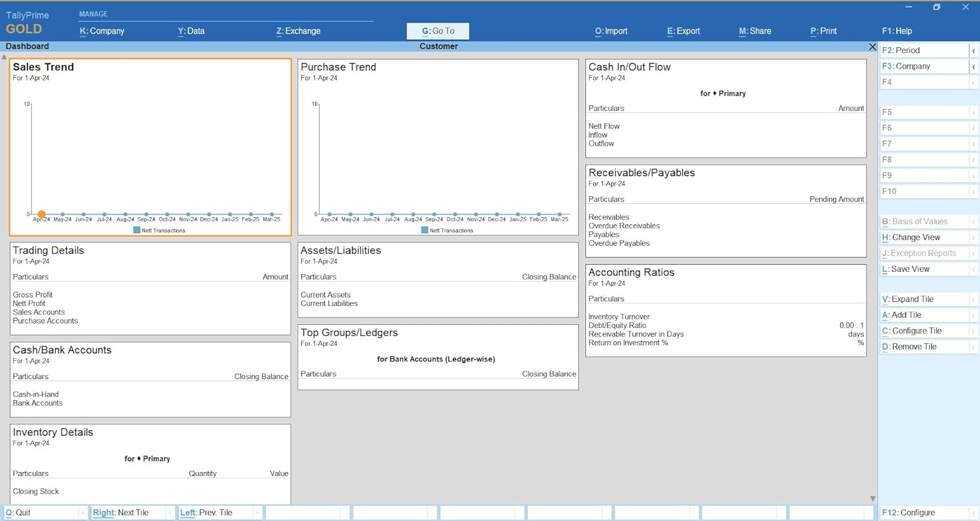This screenshot has height=521, width=980.
Task: Click the Mar-25 point in Purchase Trend chart
Action: click(x=560, y=214)
